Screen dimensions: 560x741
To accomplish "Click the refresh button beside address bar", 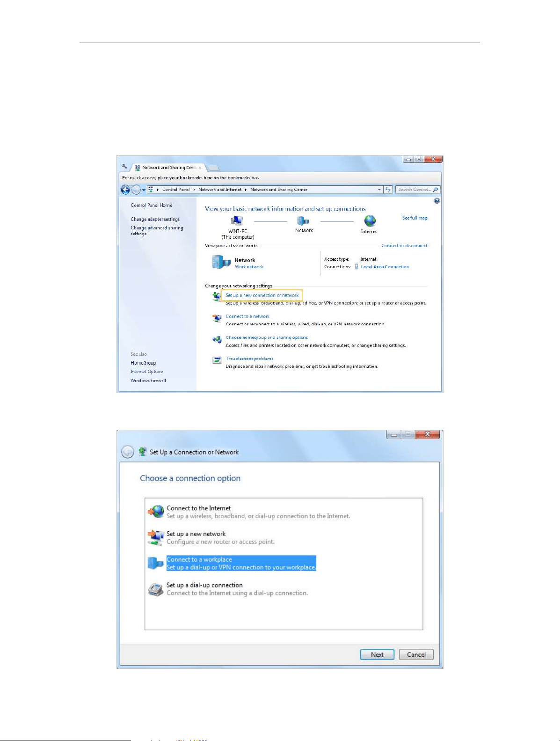I will pos(388,190).
